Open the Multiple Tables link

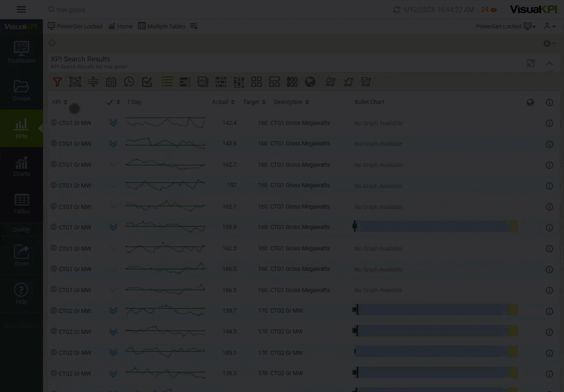(162, 26)
